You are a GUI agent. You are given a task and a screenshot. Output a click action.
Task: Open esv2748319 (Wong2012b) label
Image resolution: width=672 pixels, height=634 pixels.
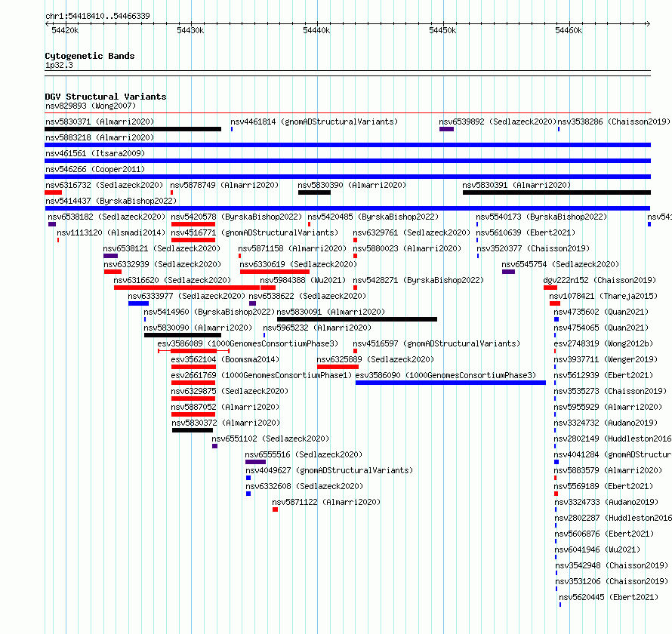pyautogui.click(x=603, y=343)
